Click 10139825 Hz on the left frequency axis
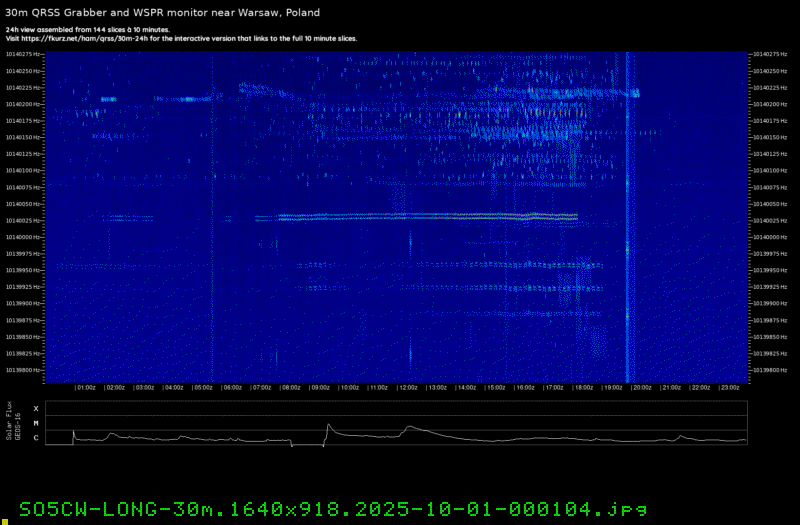 point(23,354)
